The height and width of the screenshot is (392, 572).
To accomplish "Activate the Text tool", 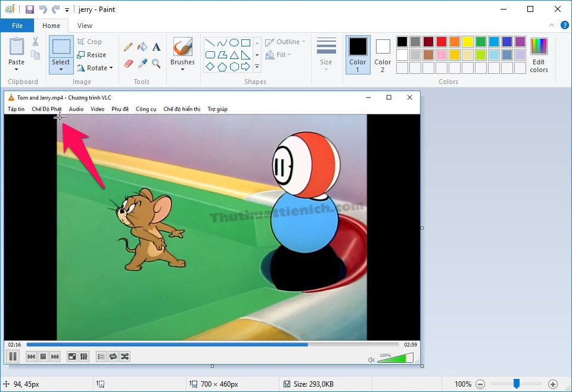I will (x=156, y=47).
